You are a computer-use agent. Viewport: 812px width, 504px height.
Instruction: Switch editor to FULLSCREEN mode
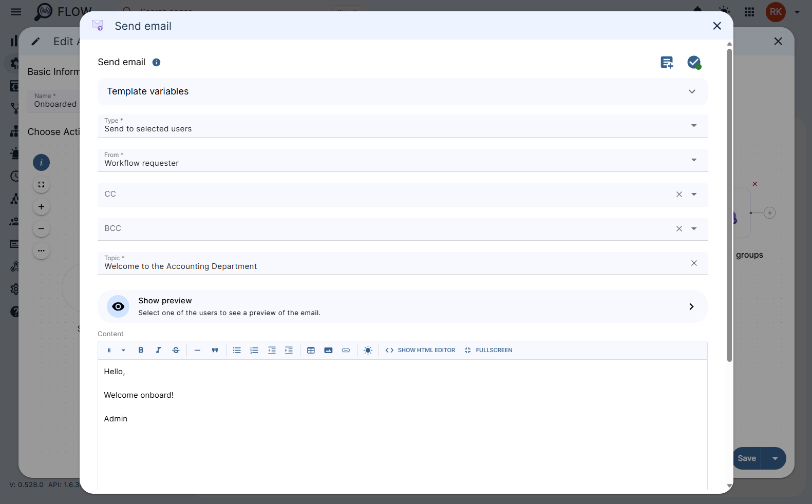(488, 351)
